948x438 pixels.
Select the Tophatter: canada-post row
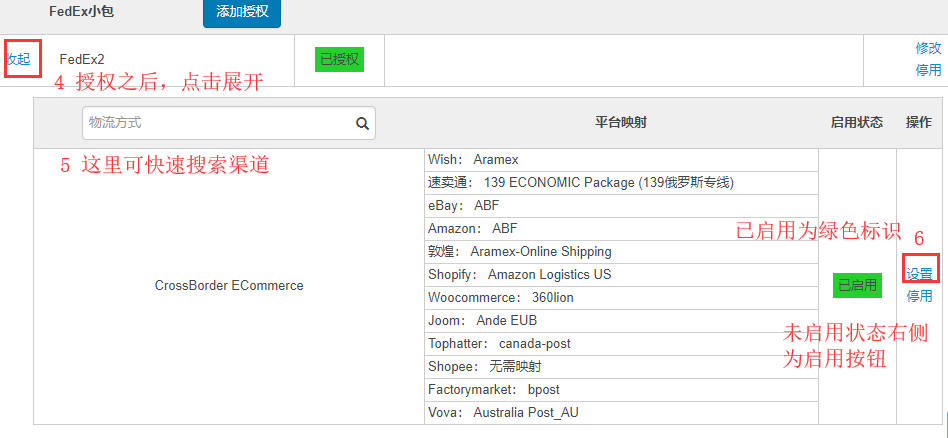[x=621, y=344]
